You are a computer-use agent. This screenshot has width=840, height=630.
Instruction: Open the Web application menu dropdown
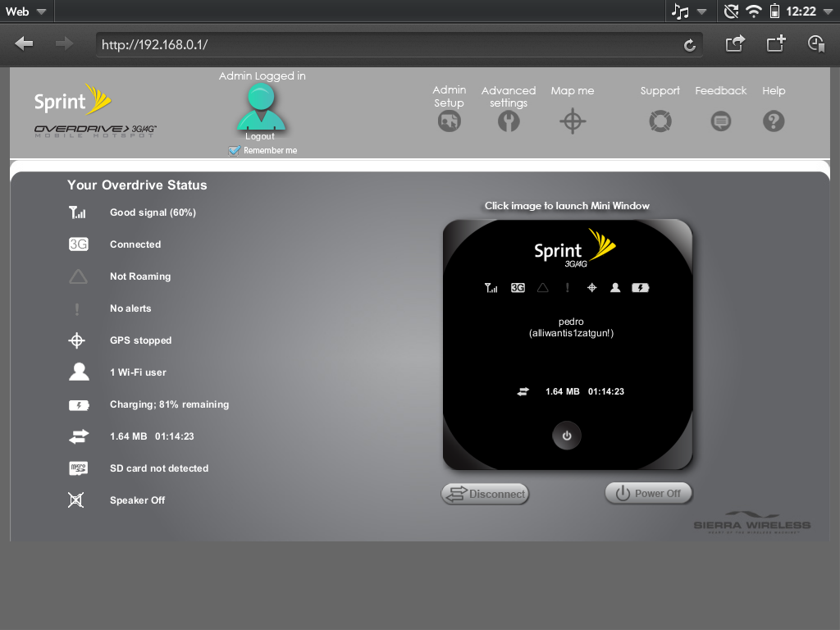pyautogui.click(x=26, y=11)
